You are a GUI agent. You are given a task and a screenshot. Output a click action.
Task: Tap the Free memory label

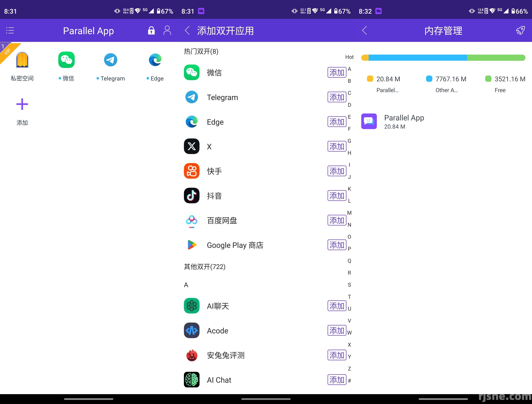pos(500,90)
